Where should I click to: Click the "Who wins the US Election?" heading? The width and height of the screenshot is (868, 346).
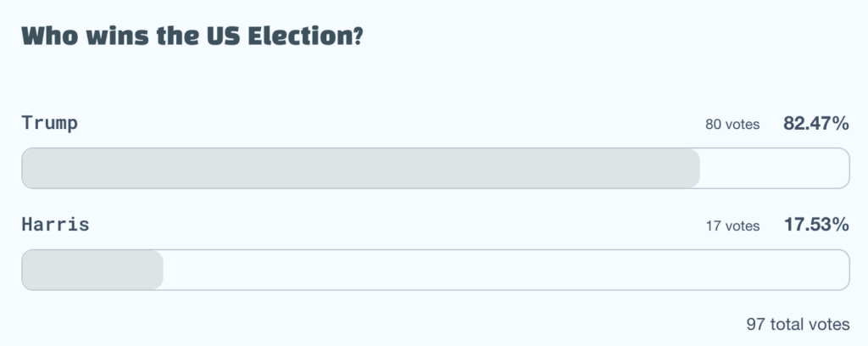(192, 36)
